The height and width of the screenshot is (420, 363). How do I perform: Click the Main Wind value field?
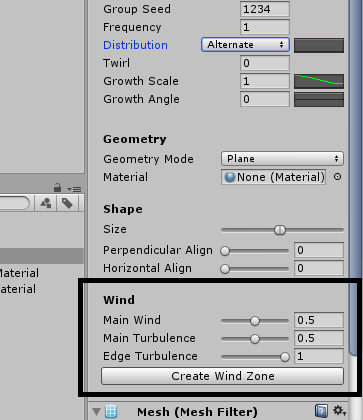[x=319, y=320]
